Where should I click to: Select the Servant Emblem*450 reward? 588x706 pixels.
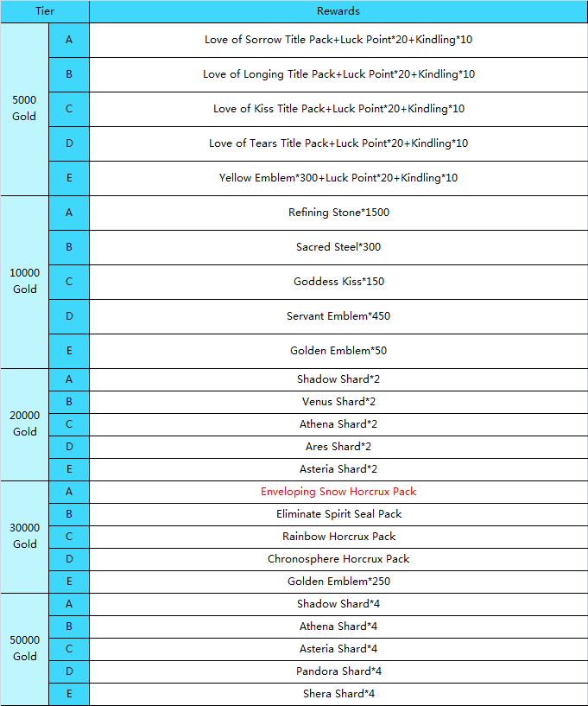[x=338, y=316]
